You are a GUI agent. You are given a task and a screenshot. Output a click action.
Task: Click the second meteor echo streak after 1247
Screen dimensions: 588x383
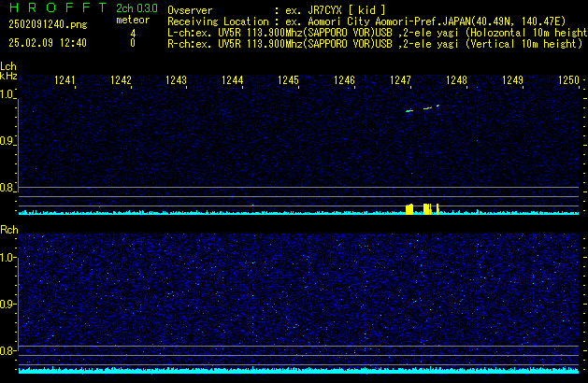point(427,108)
